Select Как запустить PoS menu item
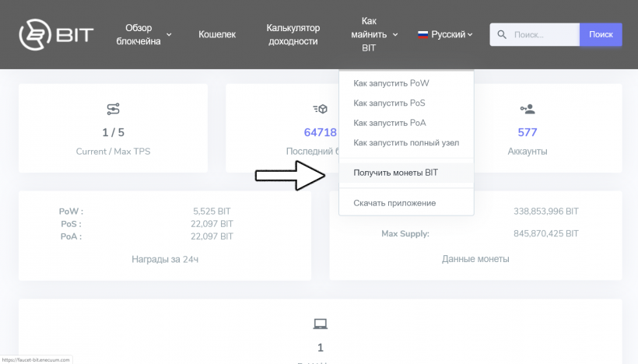 (406, 103)
